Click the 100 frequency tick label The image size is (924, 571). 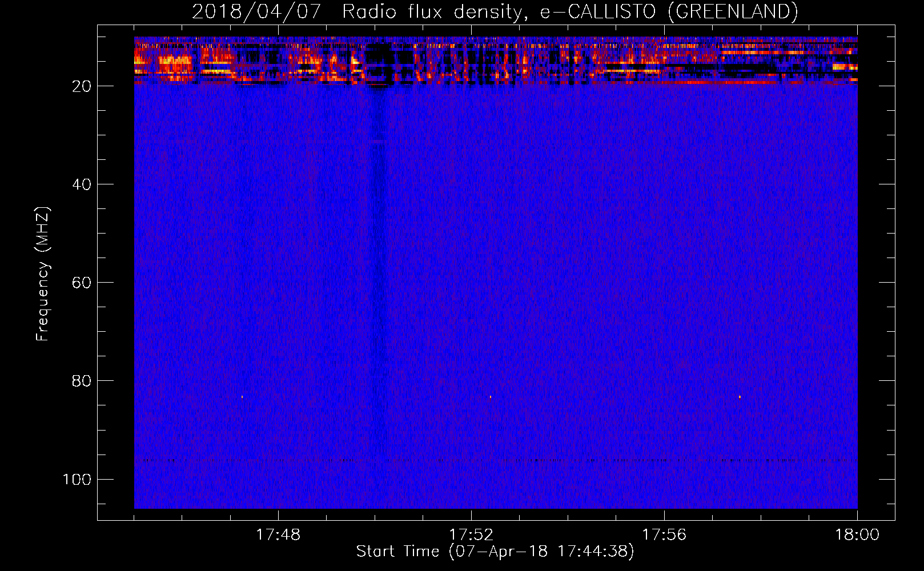[77, 479]
